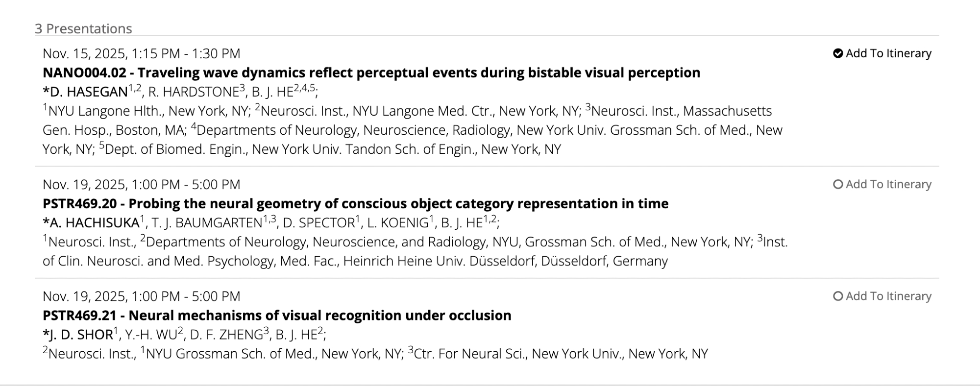Image resolution: width=980 pixels, height=388 pixels.
Task: Click co-author T. J. BAUMGARTEN
Action: point(207,223)
